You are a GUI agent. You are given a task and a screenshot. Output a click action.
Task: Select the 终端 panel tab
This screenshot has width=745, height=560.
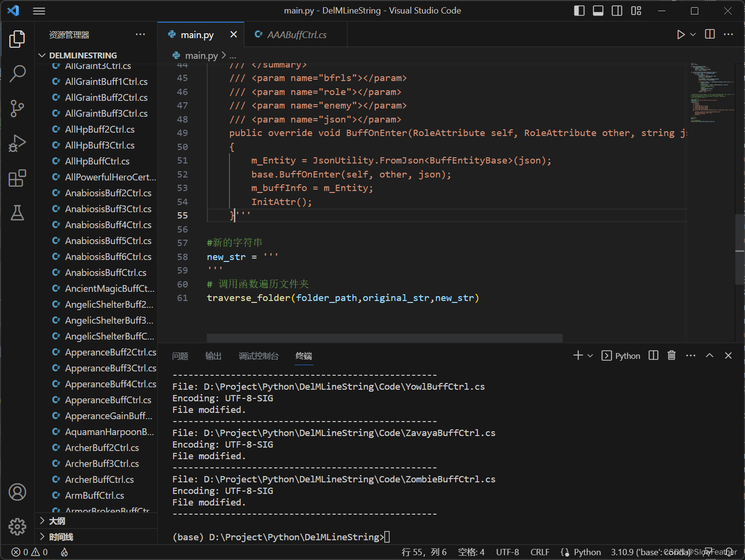(304, 356)
